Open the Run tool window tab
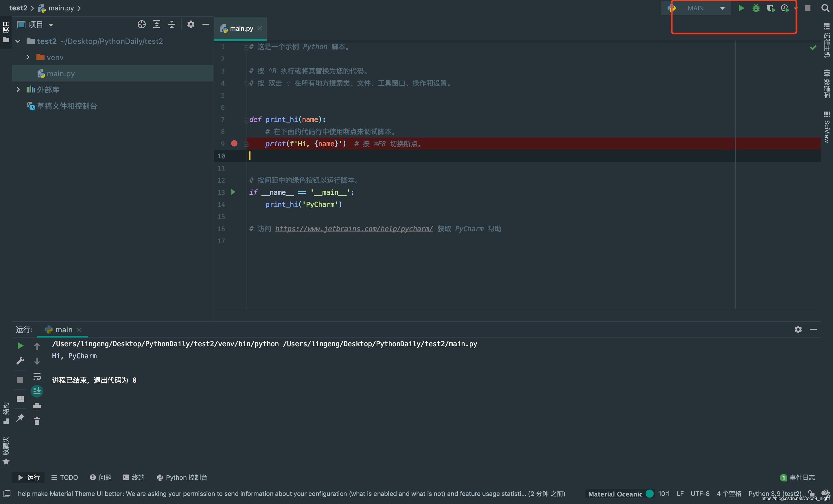This screenshot has height=504, width=833. [28, 477]
